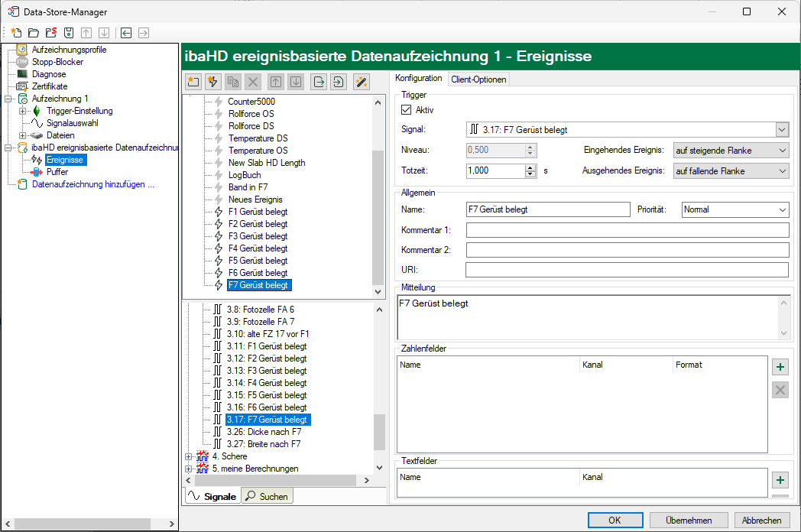Click the save configuration disk icon

[69, 33]
